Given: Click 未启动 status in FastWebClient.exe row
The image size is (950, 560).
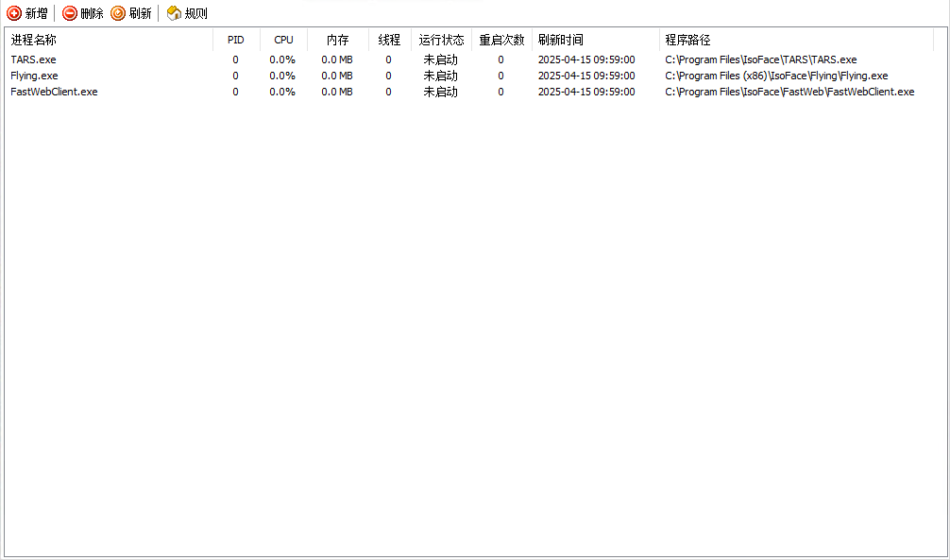Looking at the screenshot, I should (x=440, y=93).
